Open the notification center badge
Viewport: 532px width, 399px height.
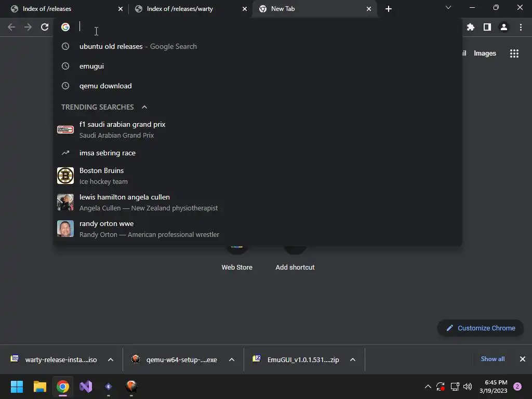click(517, 387)
